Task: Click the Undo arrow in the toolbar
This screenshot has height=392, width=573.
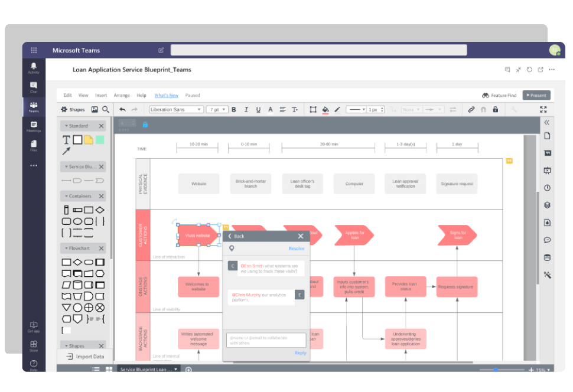Action: click(122, 109)
